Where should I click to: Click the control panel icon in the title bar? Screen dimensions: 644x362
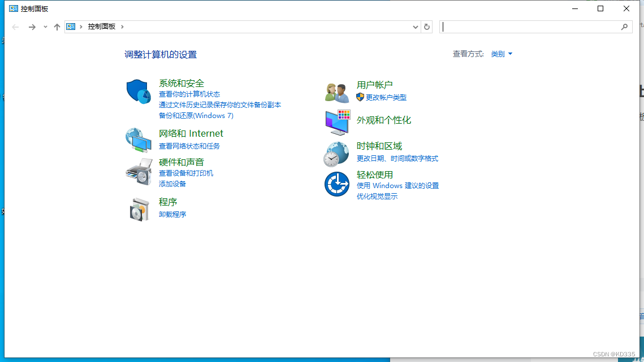pyautogui.click(x=14, y=8)
